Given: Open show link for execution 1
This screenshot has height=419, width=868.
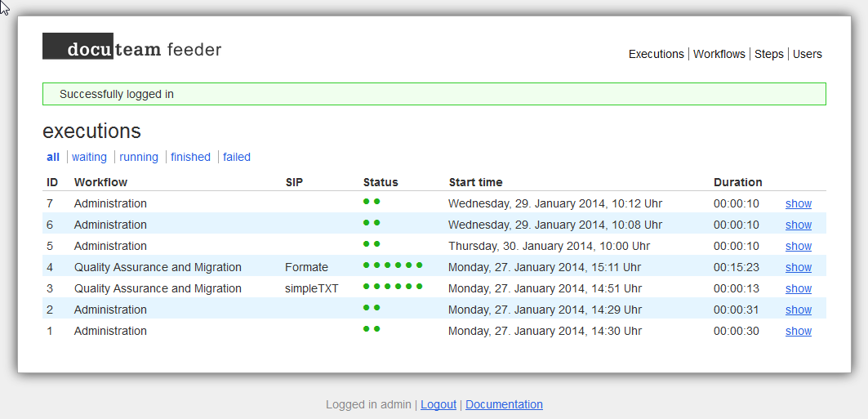Looking at the screenshot, I should (799, 331).
